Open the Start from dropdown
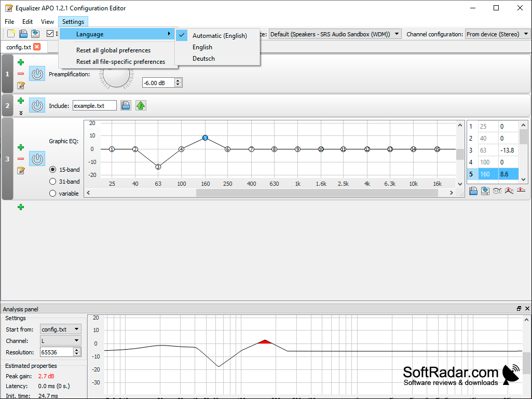 coord(61,329)
